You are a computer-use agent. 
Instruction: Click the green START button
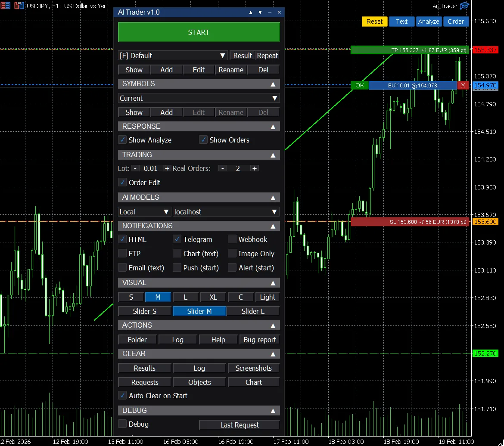(199, 32)
